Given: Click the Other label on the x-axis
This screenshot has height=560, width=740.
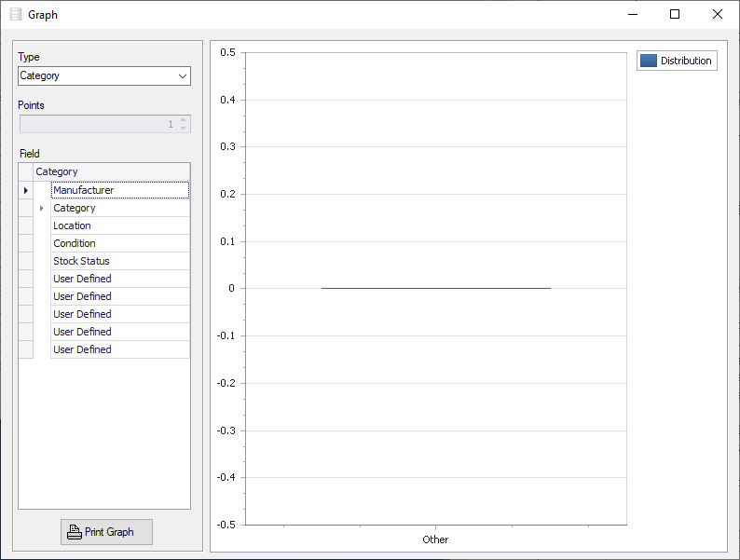Looking at the screenshot, I should (435, 540).
